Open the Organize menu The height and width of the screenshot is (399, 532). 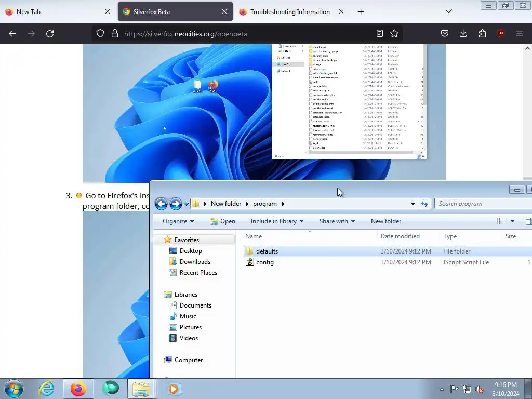178,221
